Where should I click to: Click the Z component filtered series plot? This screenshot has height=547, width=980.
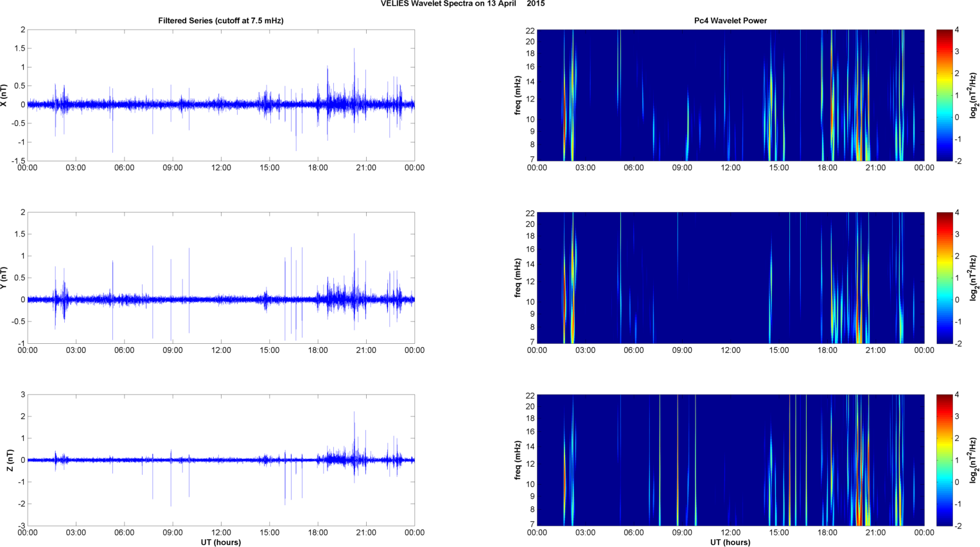pyautogui.click(x=221, y=460)
